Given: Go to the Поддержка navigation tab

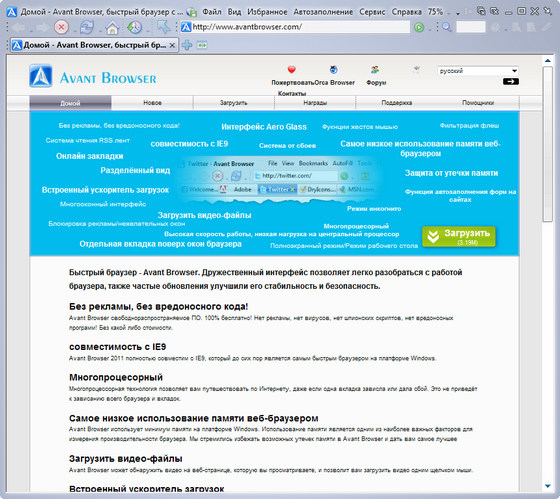Looking at the screenshot, I should click(x=396, y=103).
